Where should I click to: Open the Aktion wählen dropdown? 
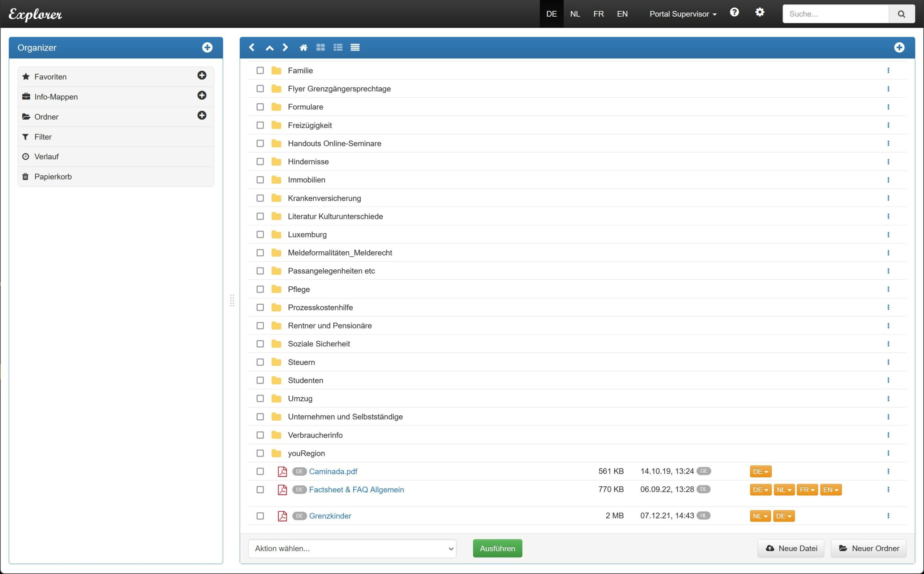click(352, 548)
